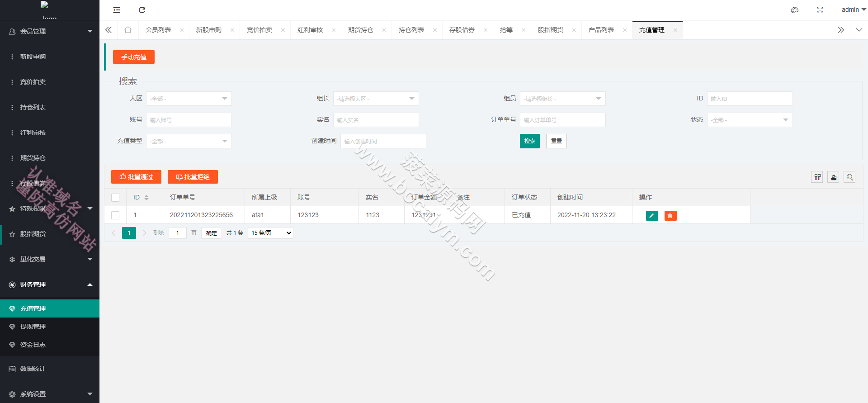868x403 pixels.
Task: Click the table print icon
Action: coord(834,177)
